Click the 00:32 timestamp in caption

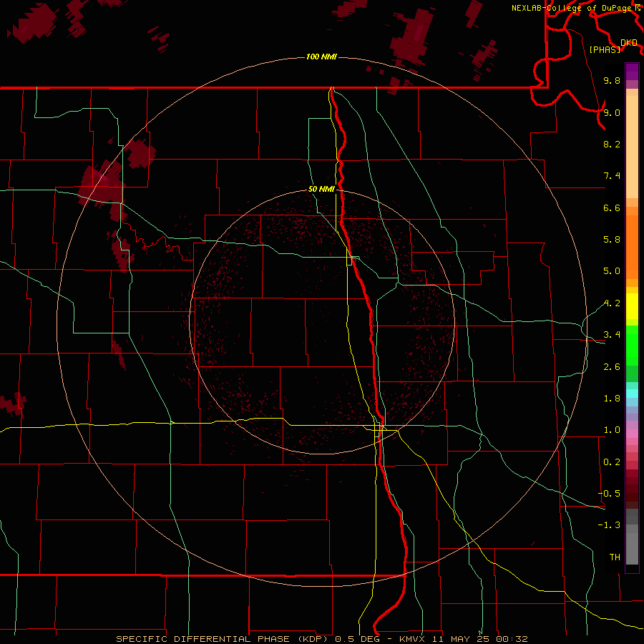point(512,639)
